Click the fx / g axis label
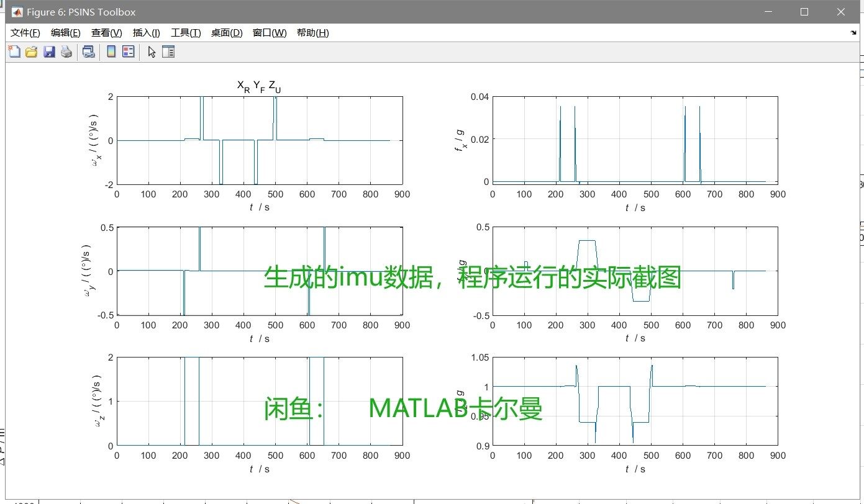The image size is (864, 504). tap(461, 141)
